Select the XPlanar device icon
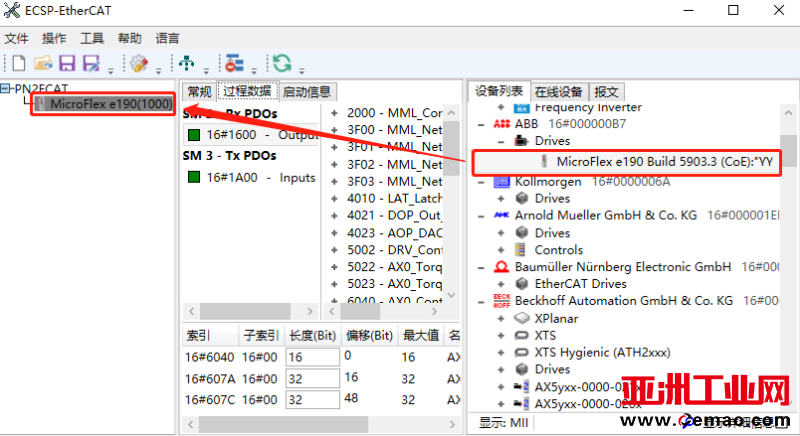This screenshot has width=800, height=436. (x=521, y=318)
